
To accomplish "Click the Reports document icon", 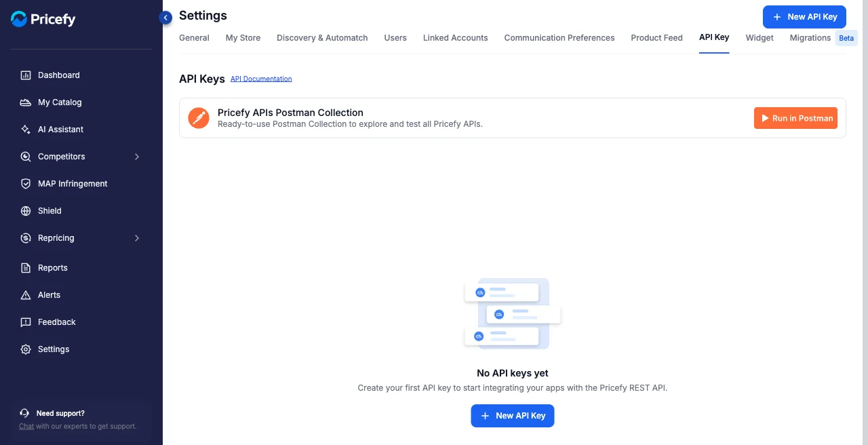I will (26, 268).
